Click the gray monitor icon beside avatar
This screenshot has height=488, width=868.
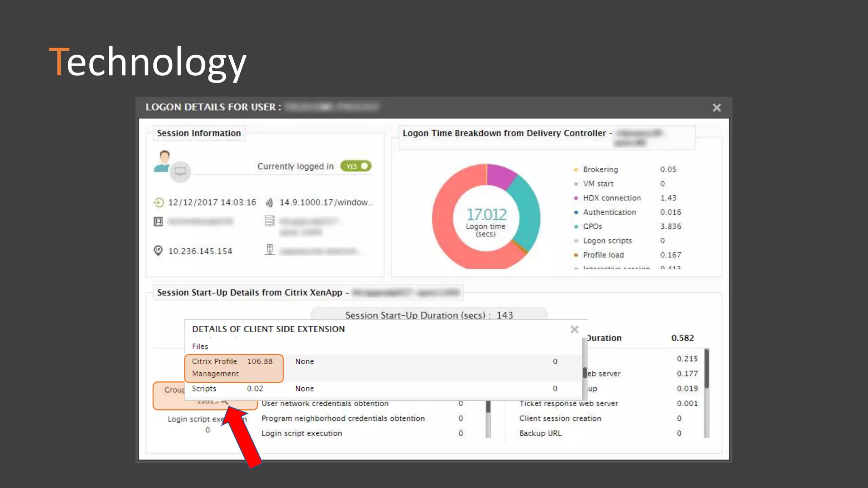180,172
